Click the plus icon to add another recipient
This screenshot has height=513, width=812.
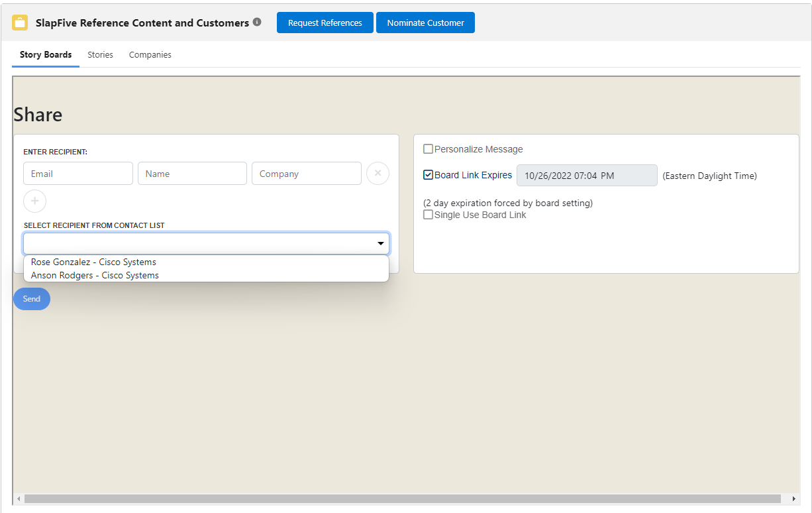click(34, 201)
